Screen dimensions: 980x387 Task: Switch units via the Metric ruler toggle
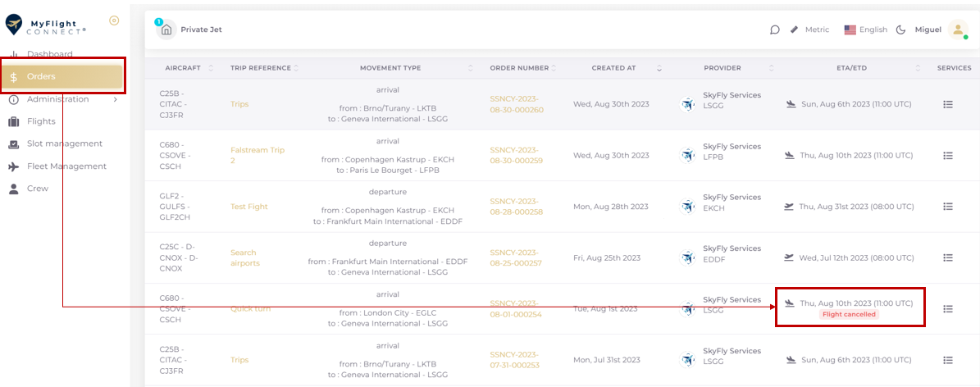pos(809,30)
